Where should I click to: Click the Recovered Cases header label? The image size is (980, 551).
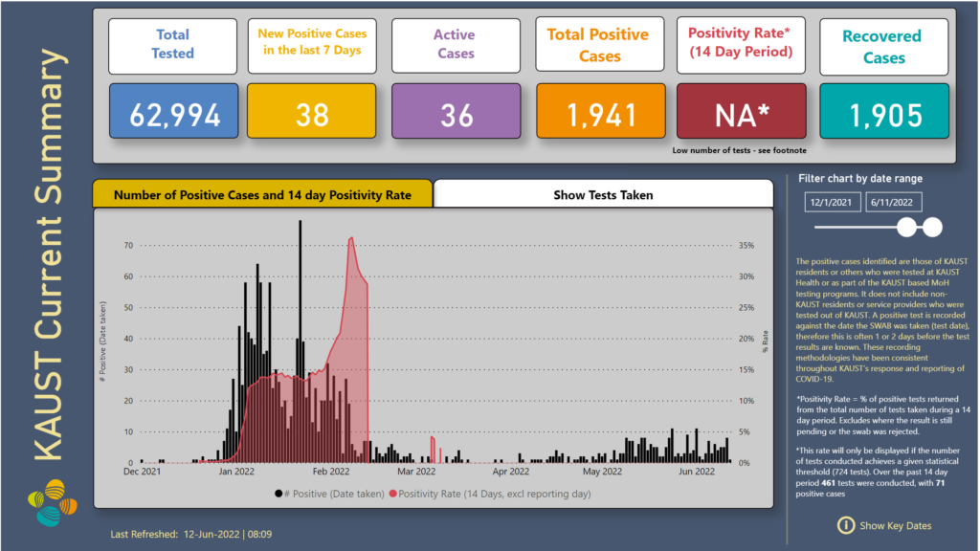pyautogui.click(x=883, y=47)
